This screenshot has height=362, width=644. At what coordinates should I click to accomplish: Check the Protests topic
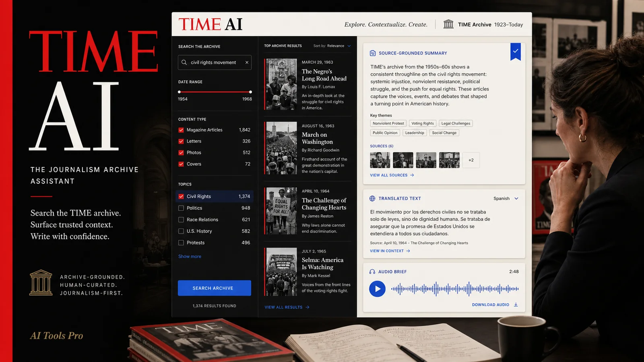coord(181,243)
